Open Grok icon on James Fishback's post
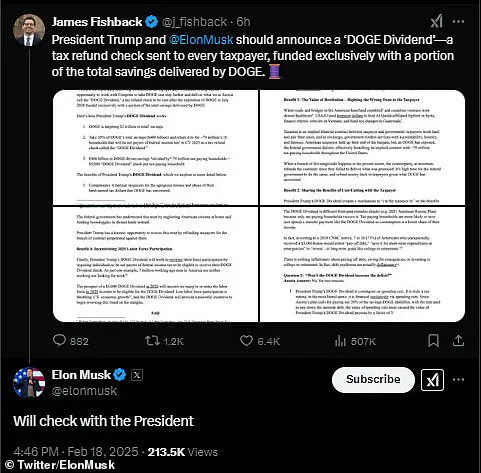 pyautogui.click(x=436, y=21)
